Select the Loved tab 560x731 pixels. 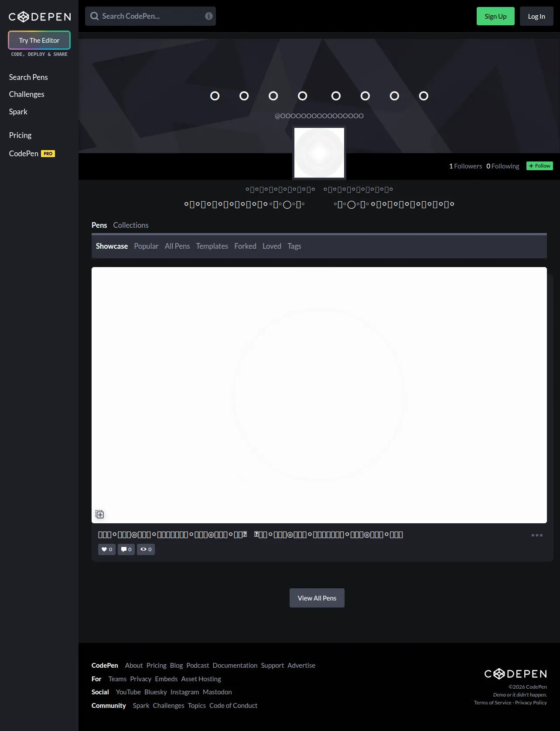pyautogui.click(x=272, y=246)
